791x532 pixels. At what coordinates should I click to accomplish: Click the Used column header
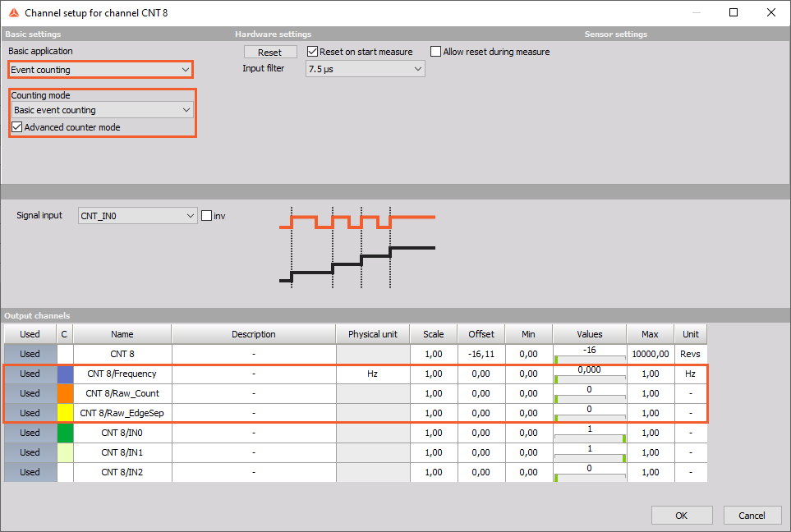[x=30, y=334]
